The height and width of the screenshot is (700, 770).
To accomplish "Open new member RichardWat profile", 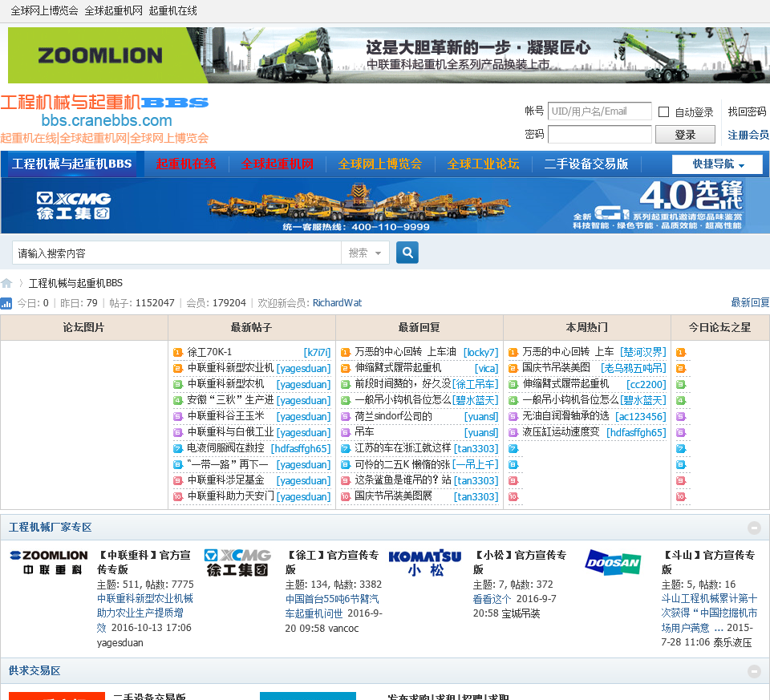I will (337, 303).
